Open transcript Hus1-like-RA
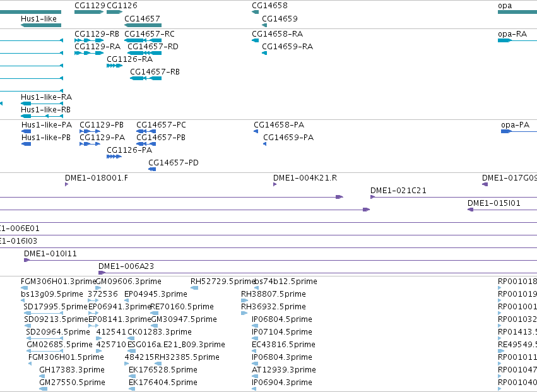 (47, 97)
